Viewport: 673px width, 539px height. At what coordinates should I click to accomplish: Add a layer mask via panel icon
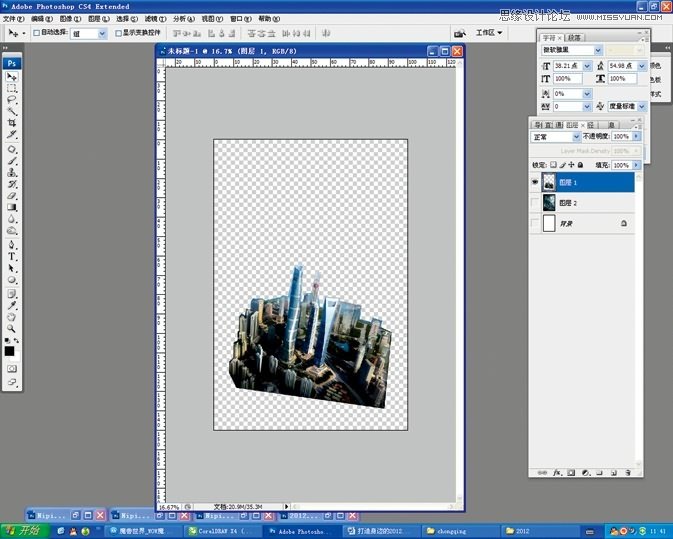pyautogui.click(x=571, y=472)
